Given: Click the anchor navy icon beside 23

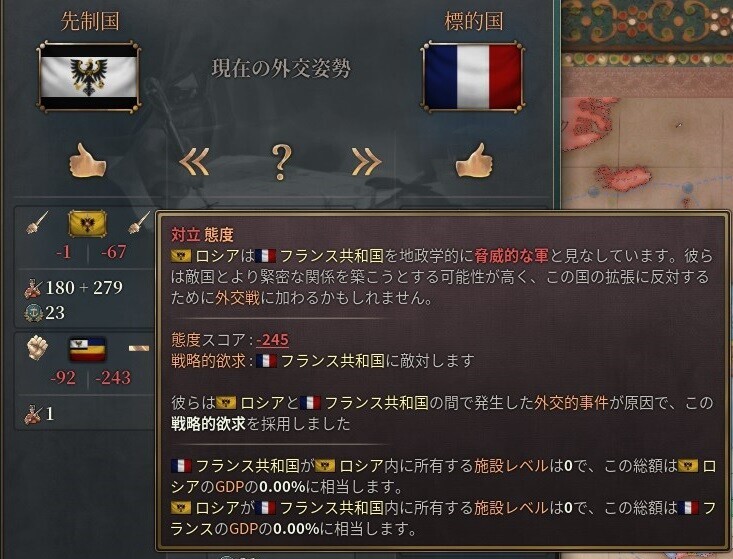Looking at the screenshot, I should pos(34,313).
